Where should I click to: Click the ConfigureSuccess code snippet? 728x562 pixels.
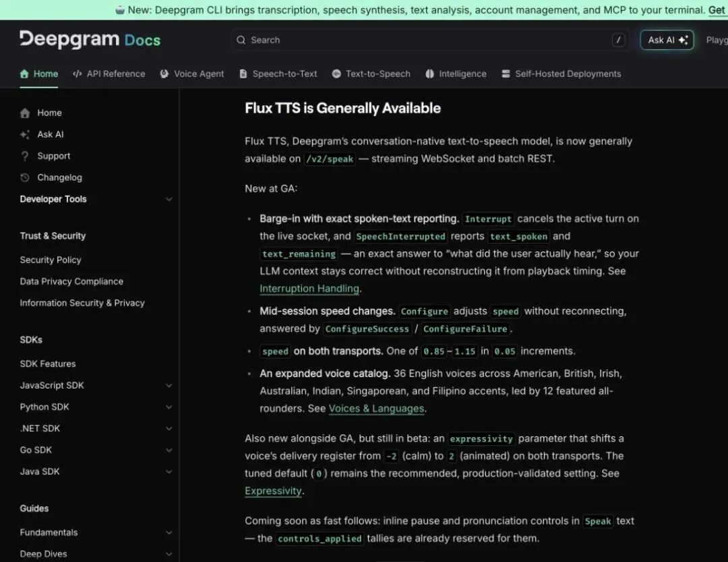click(x=367, y=329)
